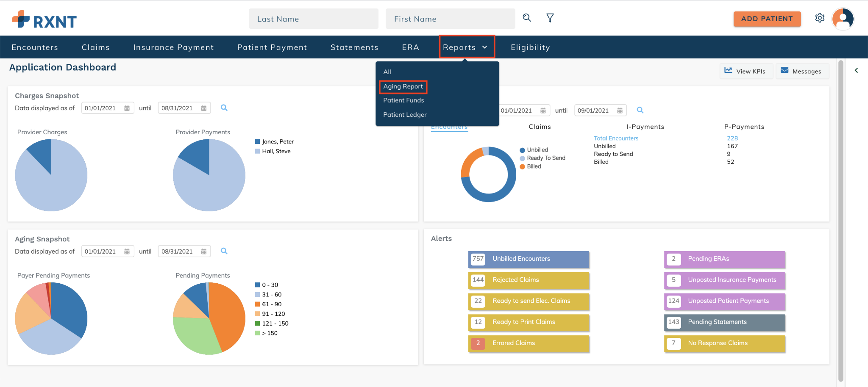This screenshot has height=387, width=868.
Task: Open the View KPIs button
Action: [746, 71]
